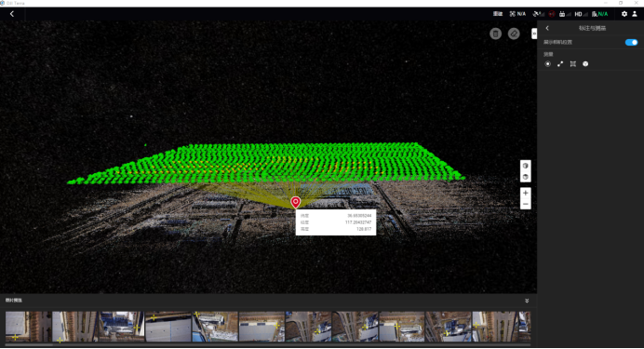The width and height of the screenshot is (644, 349).
Task: Switch to upper 3D cube view button
Action: click(x=525, y=166)
